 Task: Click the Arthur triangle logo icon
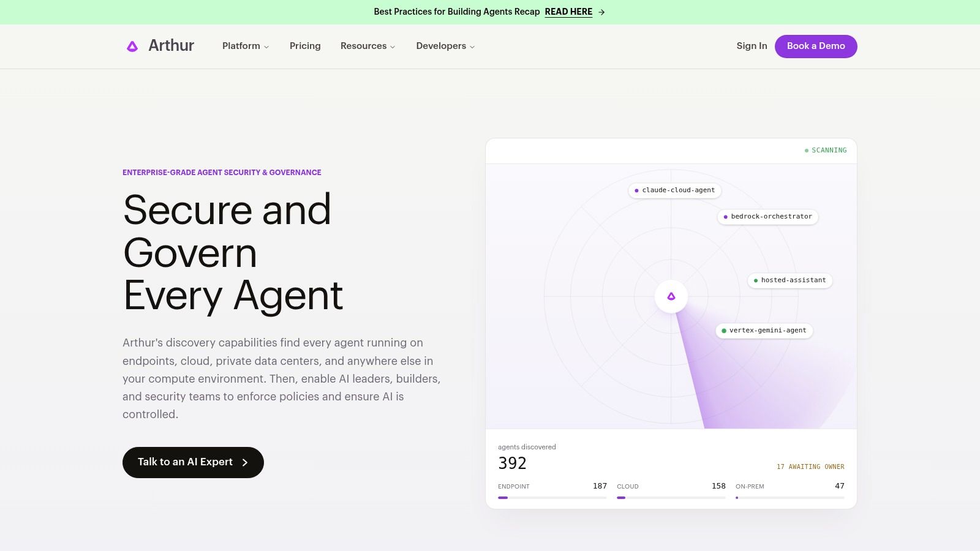(x=132, y=46)
